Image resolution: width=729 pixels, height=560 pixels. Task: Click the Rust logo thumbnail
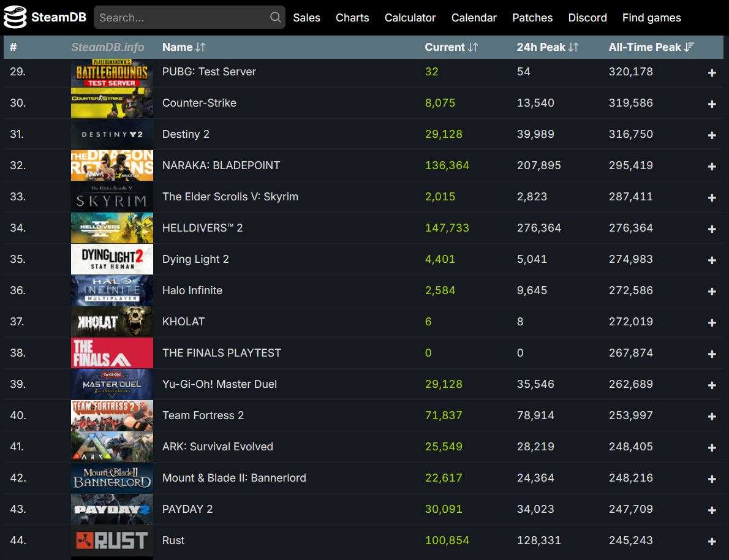point(112,540)
